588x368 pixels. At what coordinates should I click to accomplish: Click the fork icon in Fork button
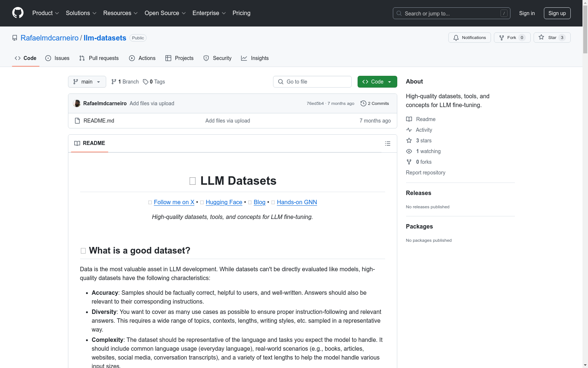tap(502, 38)
